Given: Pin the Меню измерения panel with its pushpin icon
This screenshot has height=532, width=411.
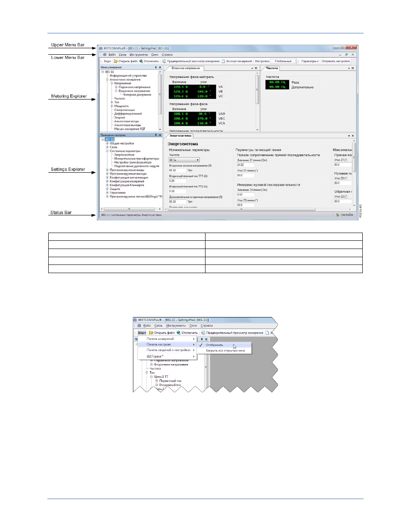Looking at the screenshot, I should [156, 67].
